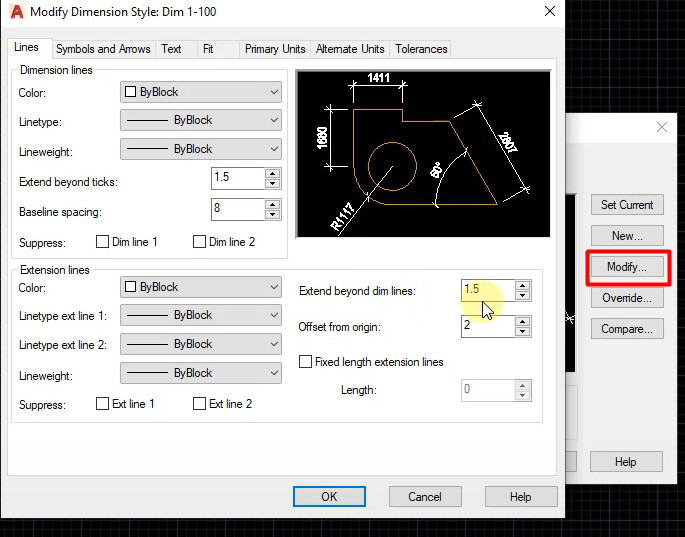Click Help in Dimension Style Manager

point(626,461)
